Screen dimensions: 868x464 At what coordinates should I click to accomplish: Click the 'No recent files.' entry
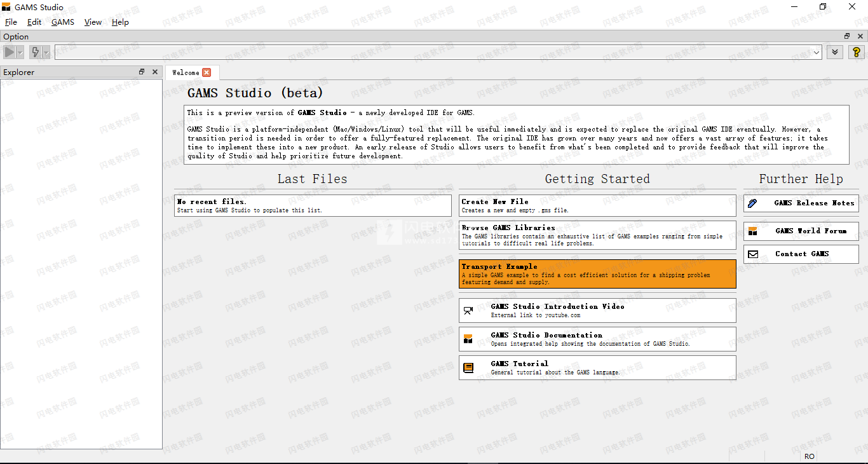[313, 205]
